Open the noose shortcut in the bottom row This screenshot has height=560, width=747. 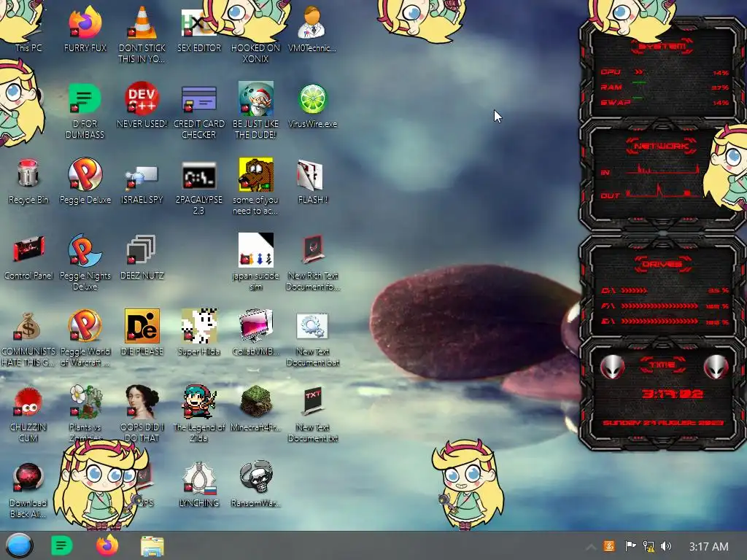[198, 477]
